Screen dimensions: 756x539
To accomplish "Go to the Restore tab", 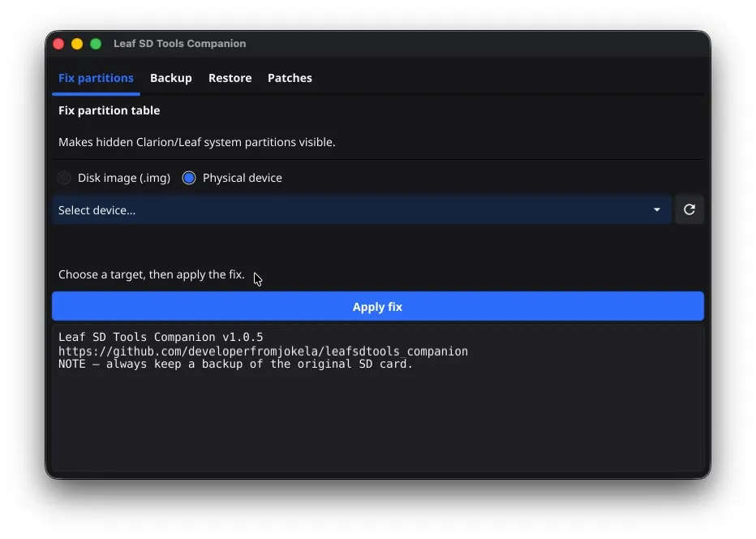I will (230, 78).
